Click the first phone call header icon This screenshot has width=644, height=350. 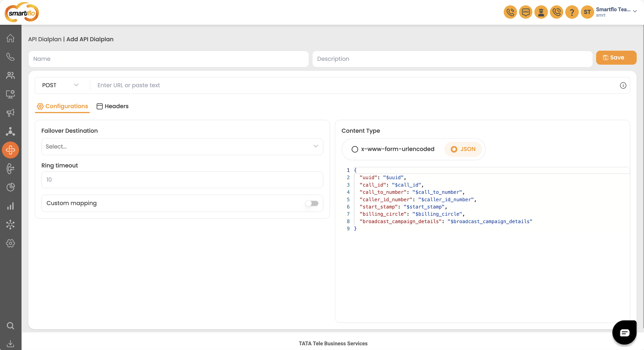(x=510, y=12)
